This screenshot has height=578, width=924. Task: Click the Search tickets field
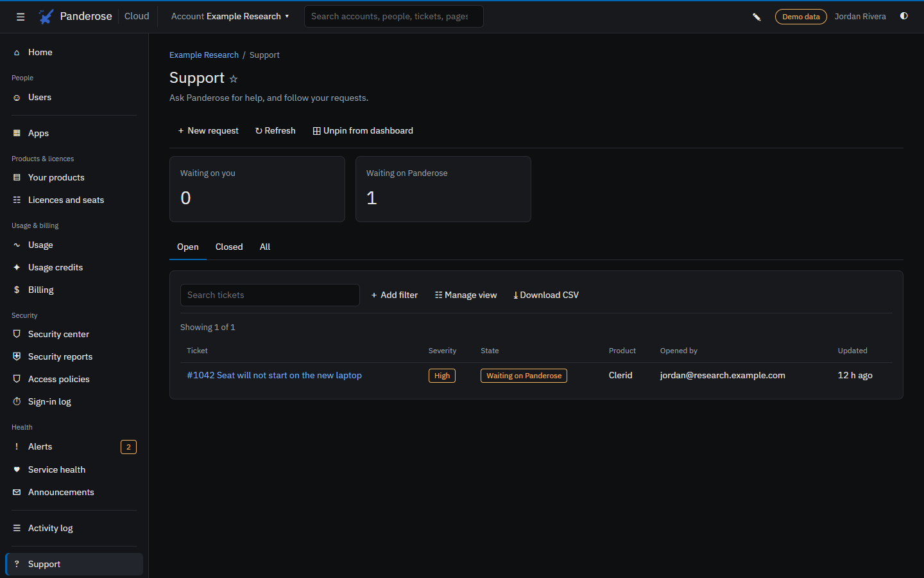pyautogui.click(x=270, y=295)
